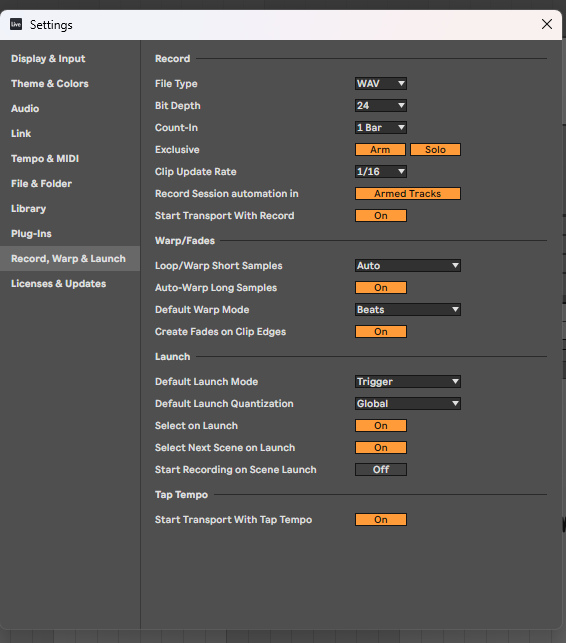Click the Loop/Warp Short Samples label
The width and height of the screenshot is (566, 643).
pyautogui.click(x=219, y=266)
